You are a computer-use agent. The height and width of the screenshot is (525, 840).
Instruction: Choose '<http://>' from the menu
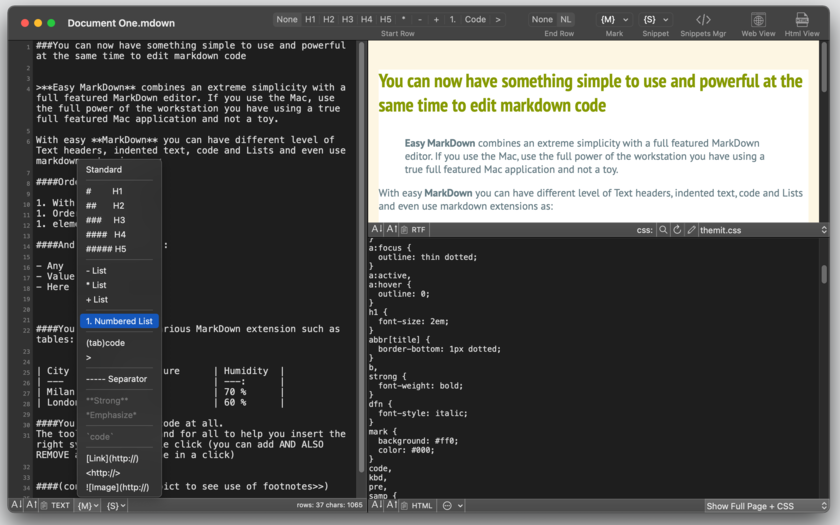pyautogui.click(x=119, y=473)
